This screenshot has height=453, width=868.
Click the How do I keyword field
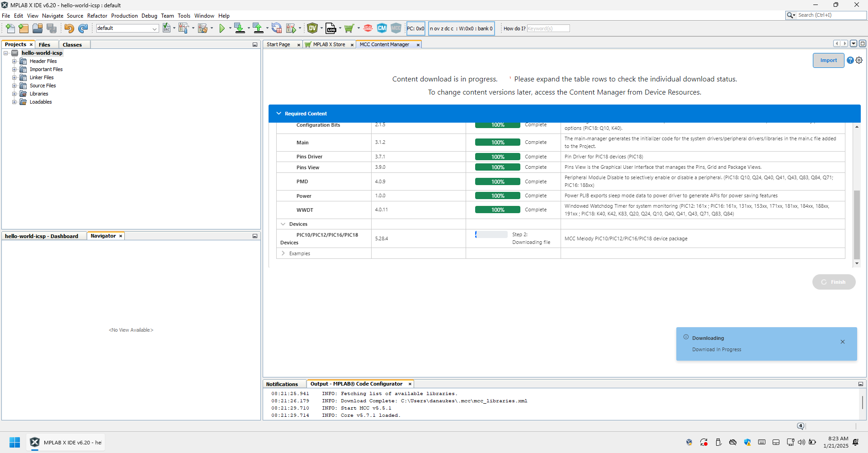click(548, 29)
